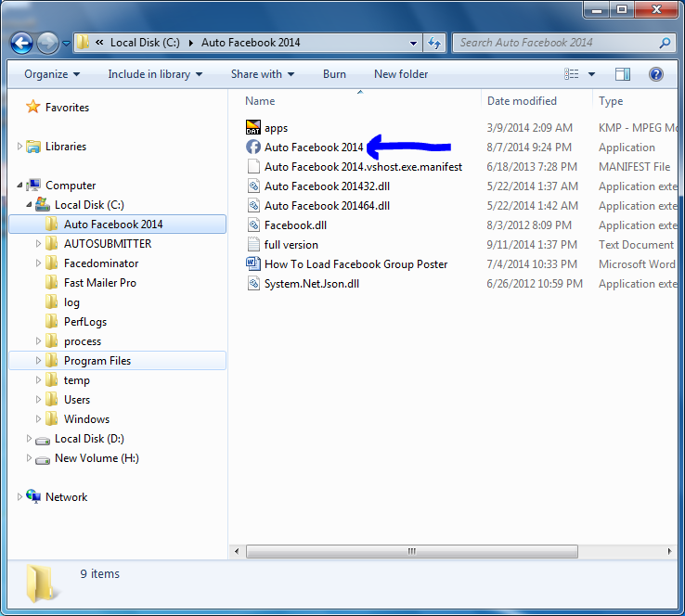The image size is (685, 616).
Task: Click the Network icon
Action: tap(33, 496)
